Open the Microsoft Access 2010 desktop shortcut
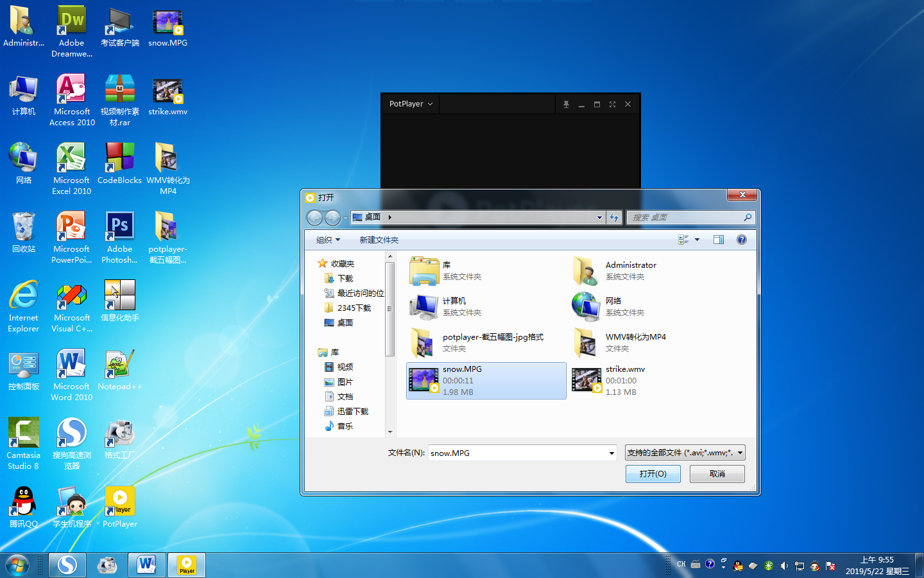This screenshot has width=924, height=578. point(72,100)
